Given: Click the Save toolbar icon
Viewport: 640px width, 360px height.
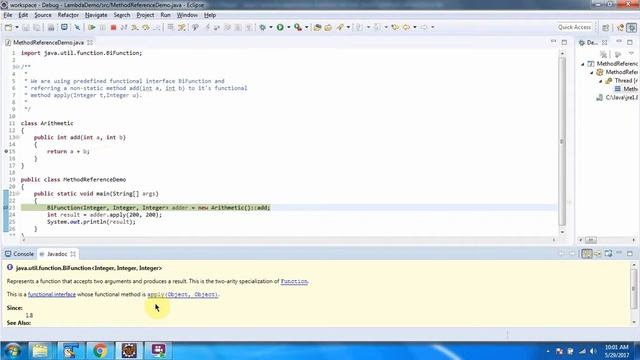Looking at the screenshot, I should point(26,27).
